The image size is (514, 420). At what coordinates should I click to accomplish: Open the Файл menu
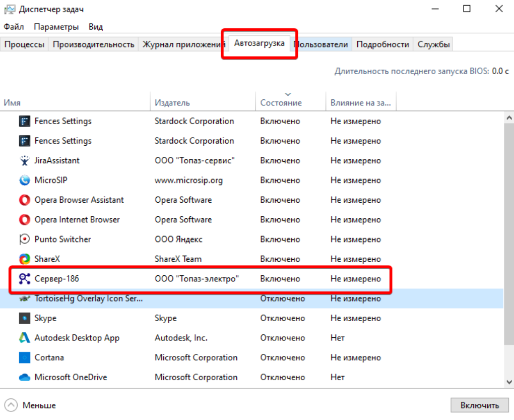click(x=14, y=27)
